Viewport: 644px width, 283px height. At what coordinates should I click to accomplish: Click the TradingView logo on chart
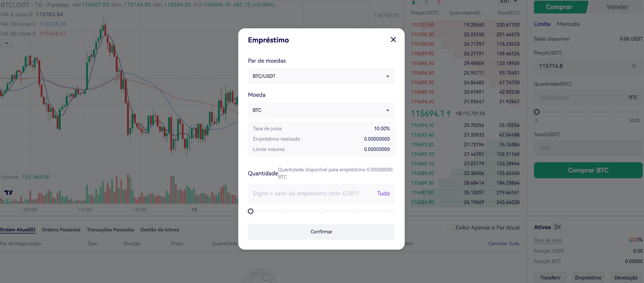pyautogui.click(x=8, y=192)
